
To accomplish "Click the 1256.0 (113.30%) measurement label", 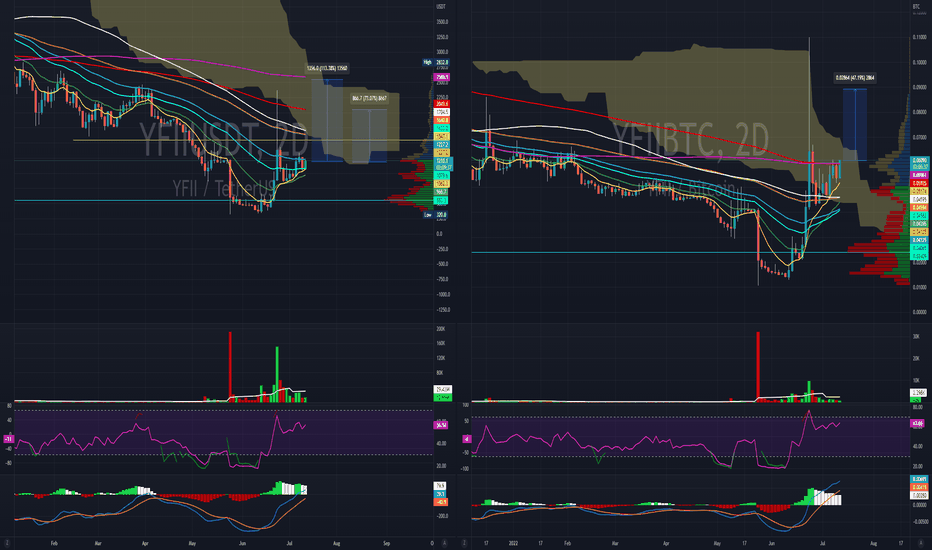I will [x=327, y=68].
